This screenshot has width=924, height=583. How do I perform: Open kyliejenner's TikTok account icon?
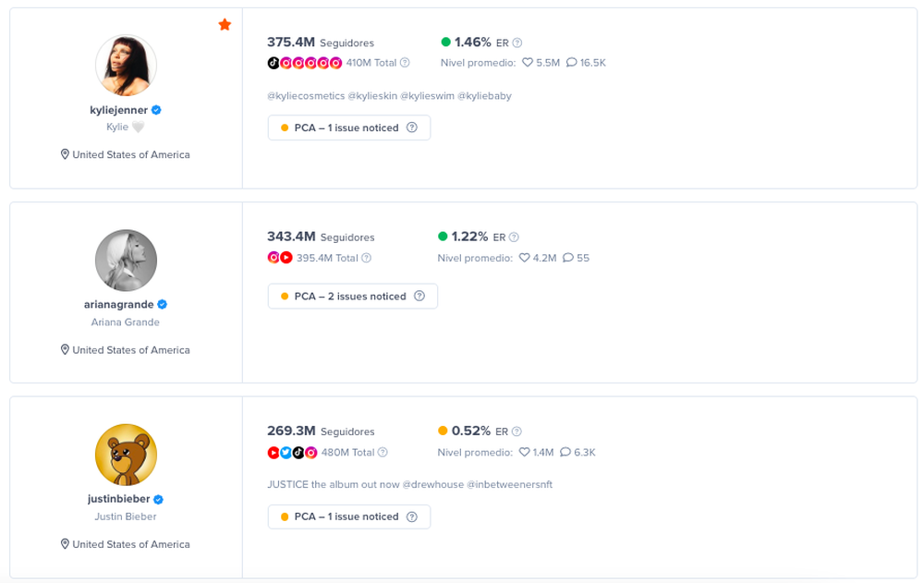click(x=274, y=63)
